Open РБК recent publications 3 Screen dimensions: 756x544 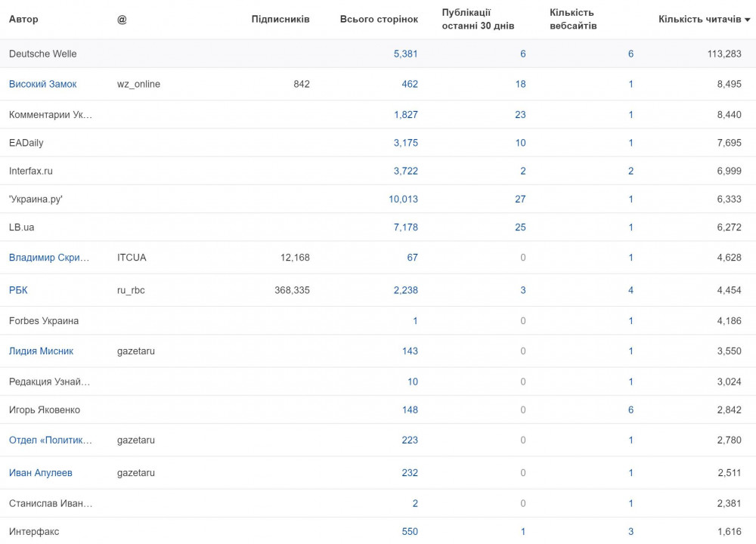[x=523, y=290]
